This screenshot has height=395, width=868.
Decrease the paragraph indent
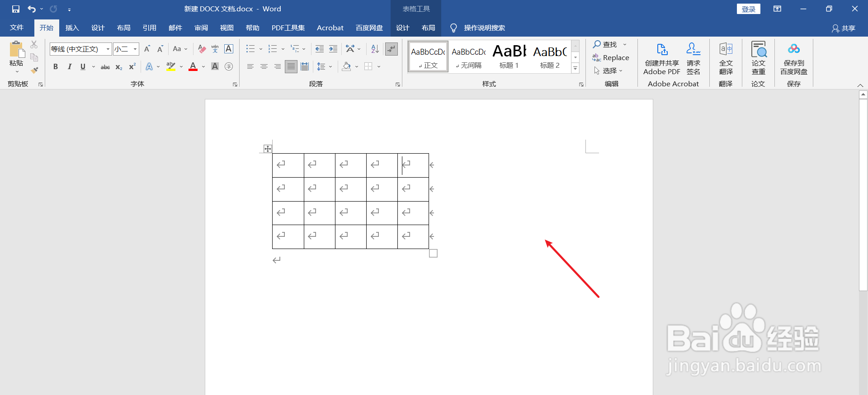[320, 49]
